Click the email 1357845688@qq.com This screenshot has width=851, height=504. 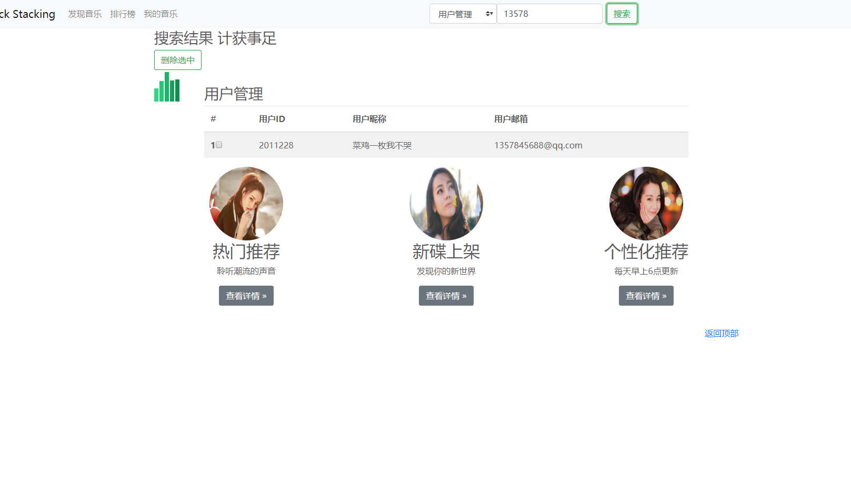[538, 145]
